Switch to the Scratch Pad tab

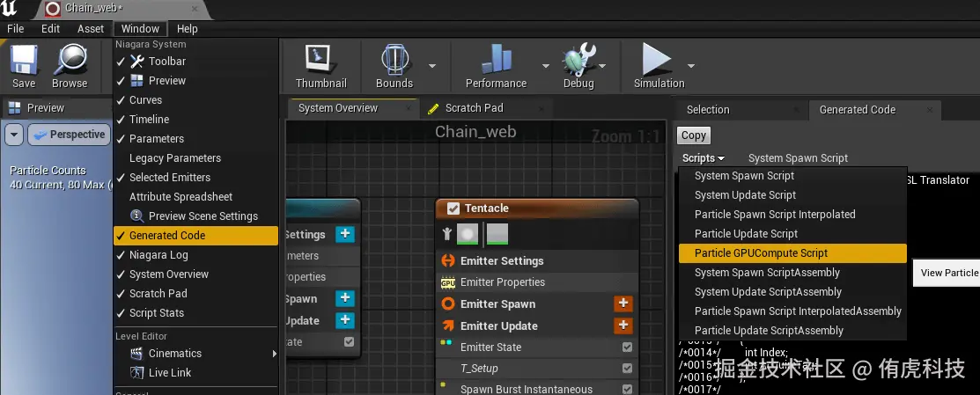(474, 108)
